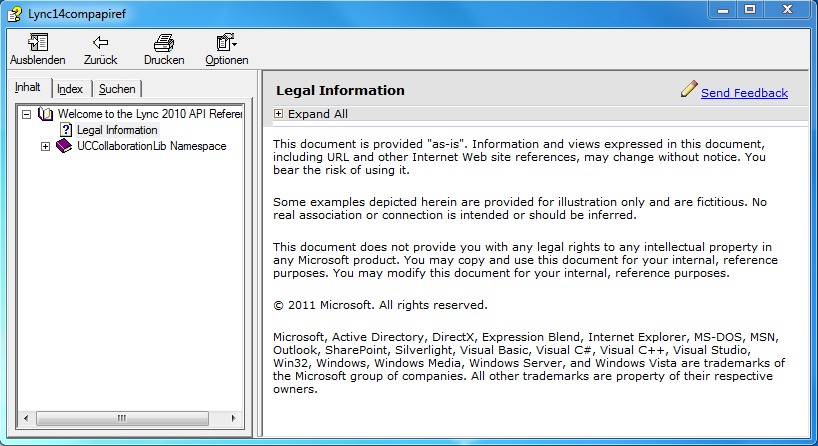Go back using the Zurück arrow

(100, 50)
